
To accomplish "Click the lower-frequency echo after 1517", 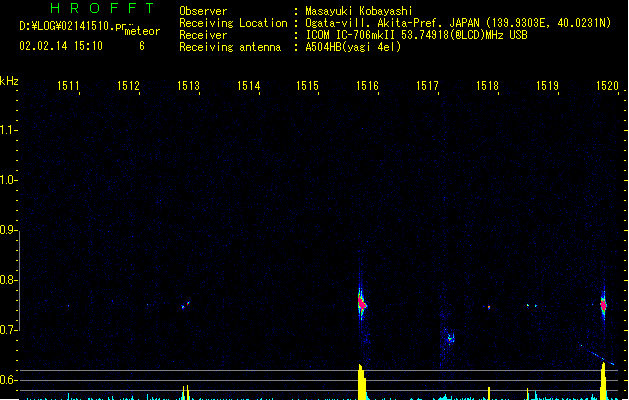I will (450, 338).
